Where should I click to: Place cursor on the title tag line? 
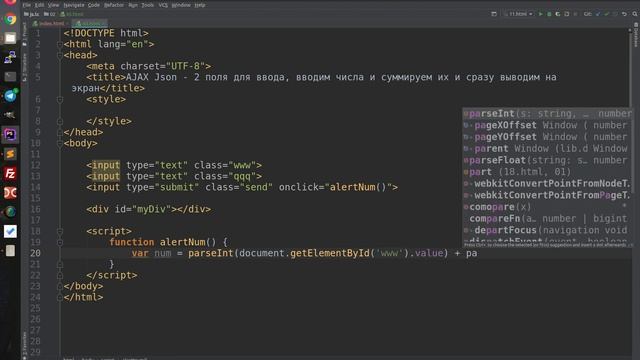(321, 77)
